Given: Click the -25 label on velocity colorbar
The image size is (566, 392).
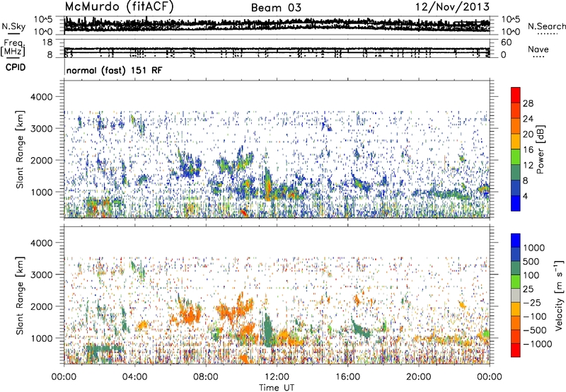Looking at the screenshot, I should pyautogui.click(x=531, y=303).
